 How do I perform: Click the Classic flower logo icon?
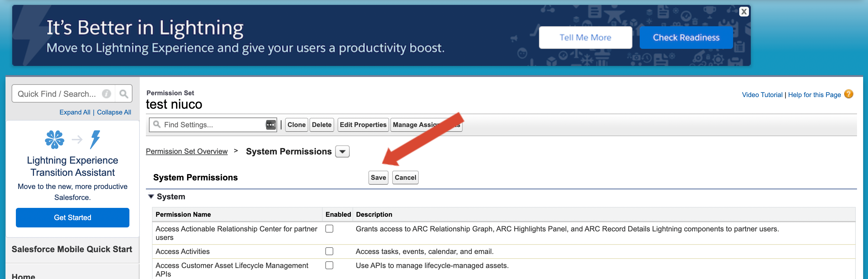pyautogui.click(x=55, y=139)
